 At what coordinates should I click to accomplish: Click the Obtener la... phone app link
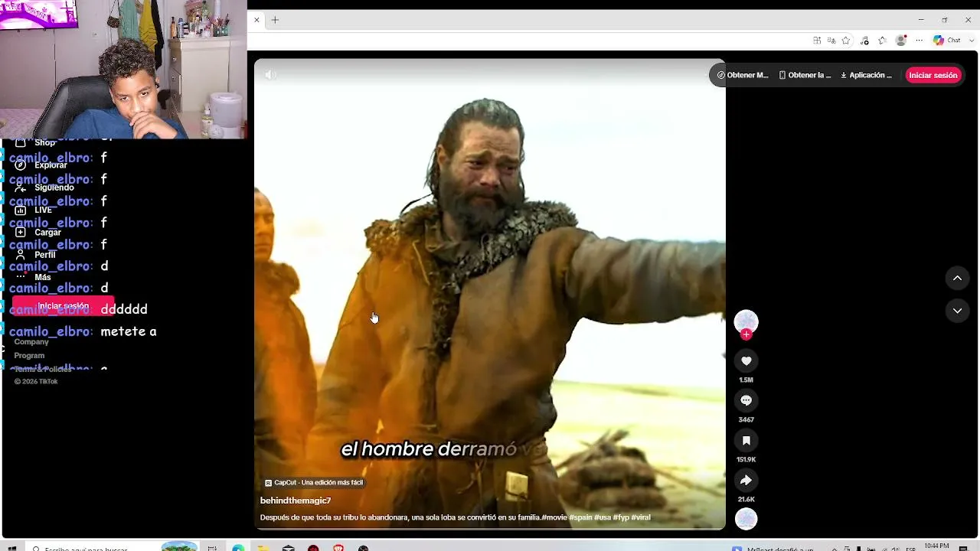(805, 75)
